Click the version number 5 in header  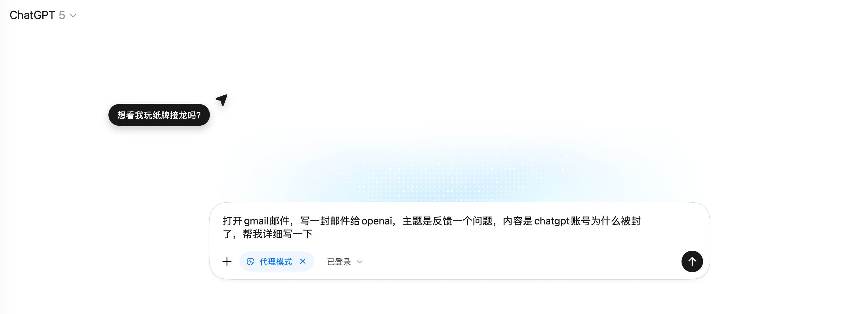click(62, 15)
